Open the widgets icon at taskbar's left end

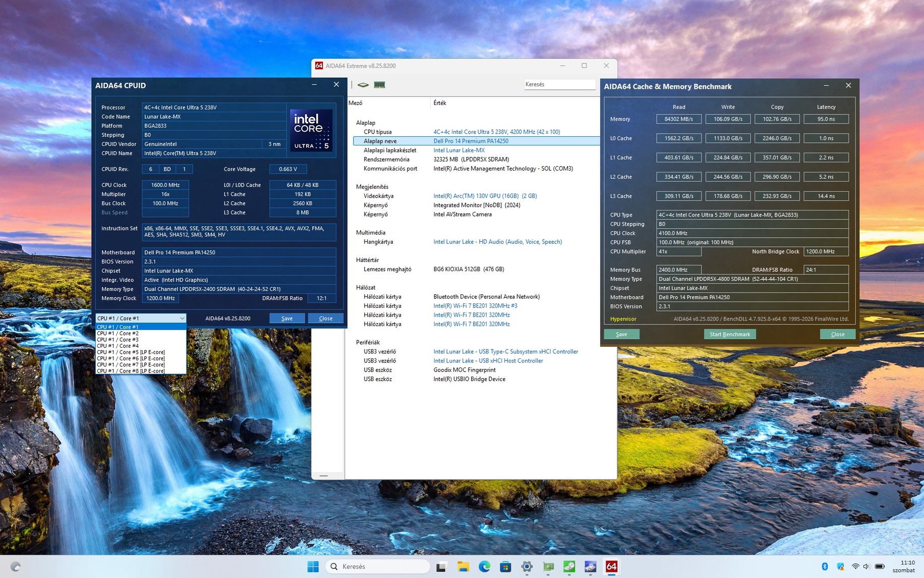(16, 566)
